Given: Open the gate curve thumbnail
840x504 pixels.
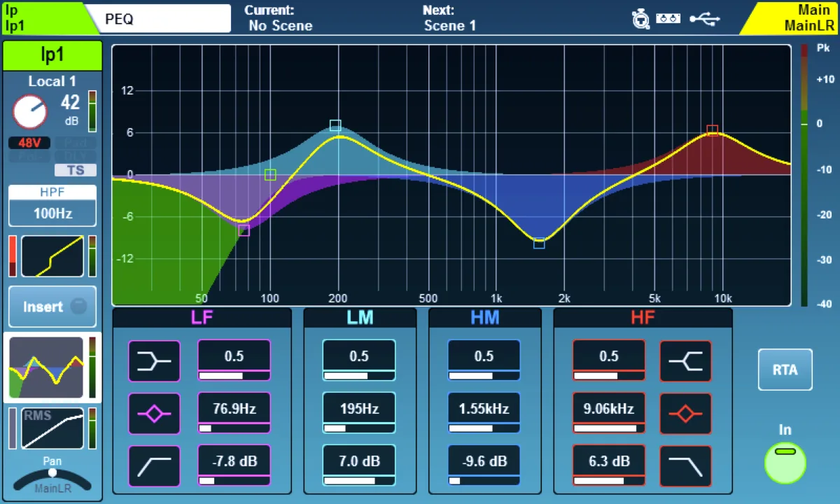Looking at the screenshot, I should click(52, 256).
